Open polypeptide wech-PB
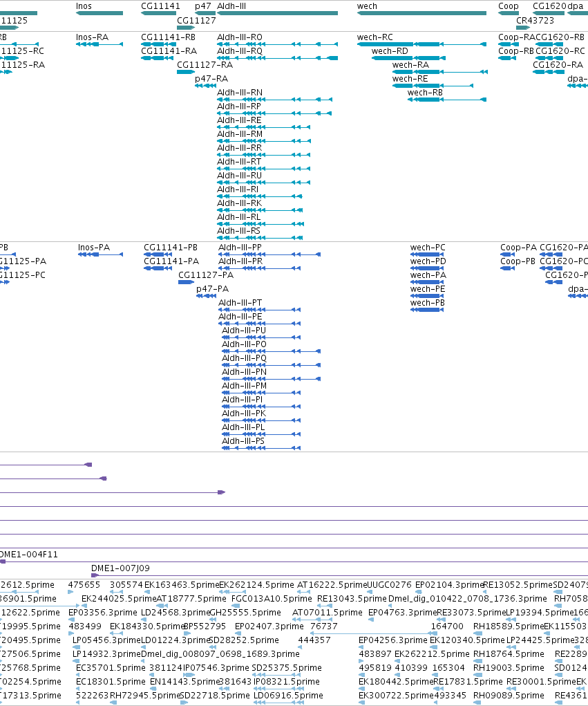This screenshot has width=588, height=706. pyautogui.click(x=428, y=303)
